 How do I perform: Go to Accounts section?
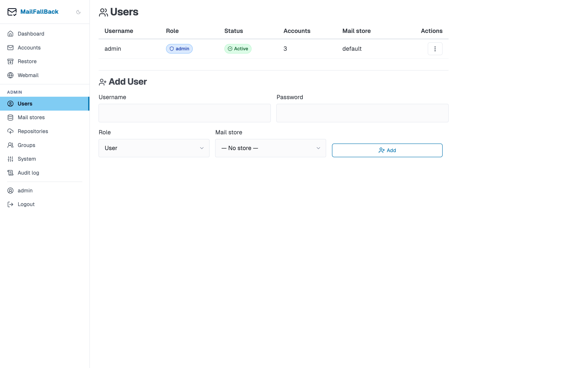coord(45,47)
